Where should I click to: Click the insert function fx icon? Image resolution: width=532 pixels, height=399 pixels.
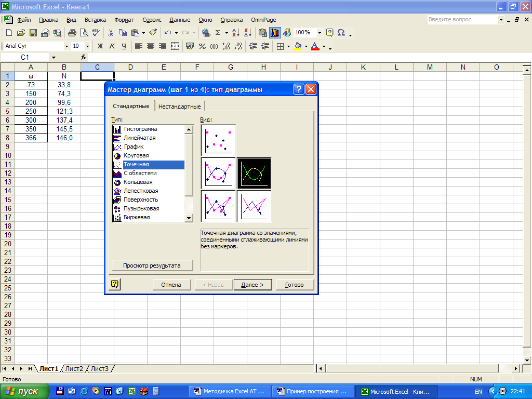point(84,57)
